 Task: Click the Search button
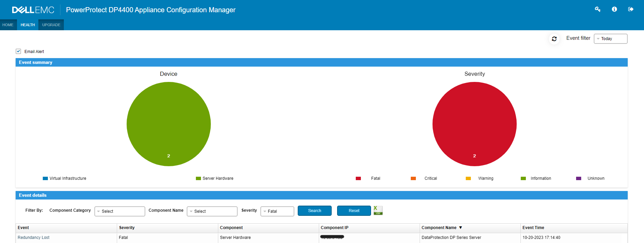pos(315,211)
